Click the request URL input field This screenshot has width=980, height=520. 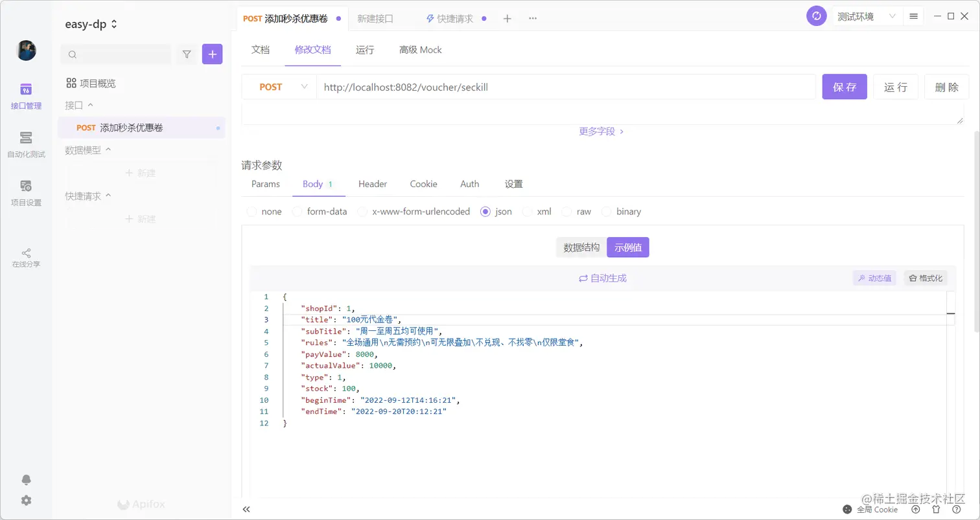(566, 87)
